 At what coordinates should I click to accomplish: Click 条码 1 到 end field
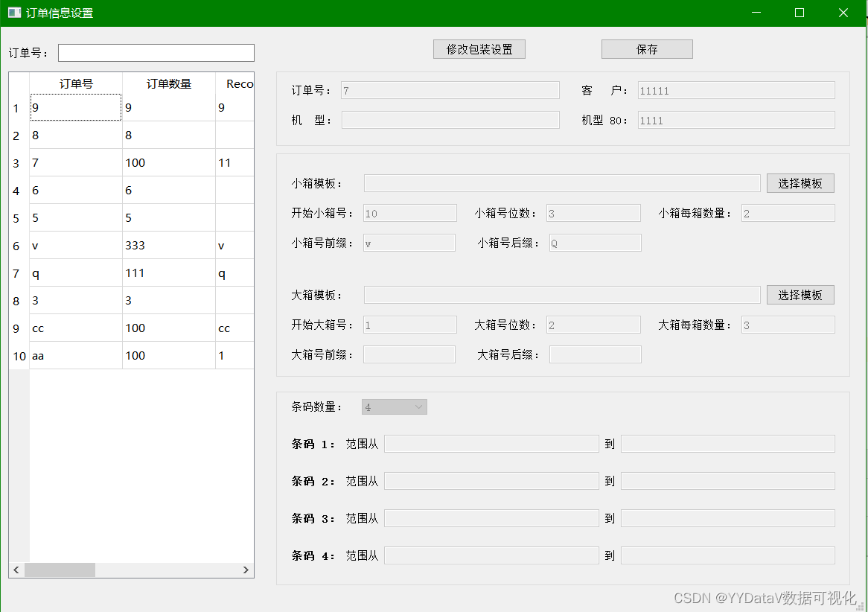728,444
